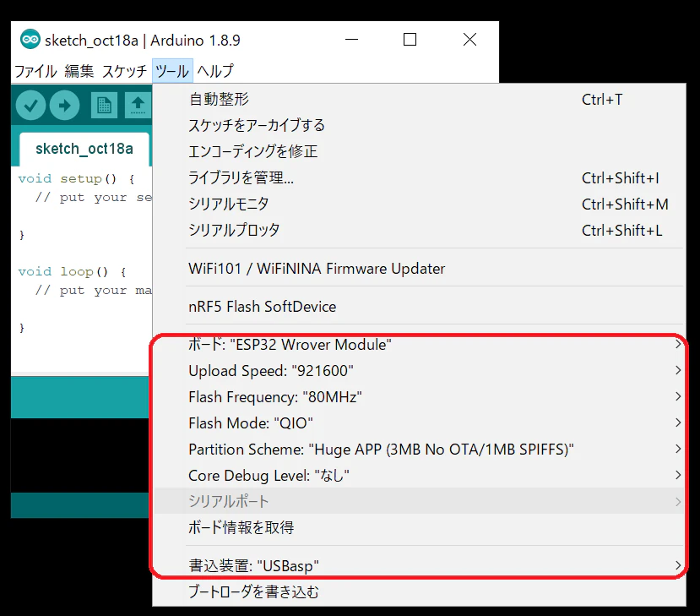Close the open ツール menu
This screenshot has height=616, width=700.
coord(172,71)
